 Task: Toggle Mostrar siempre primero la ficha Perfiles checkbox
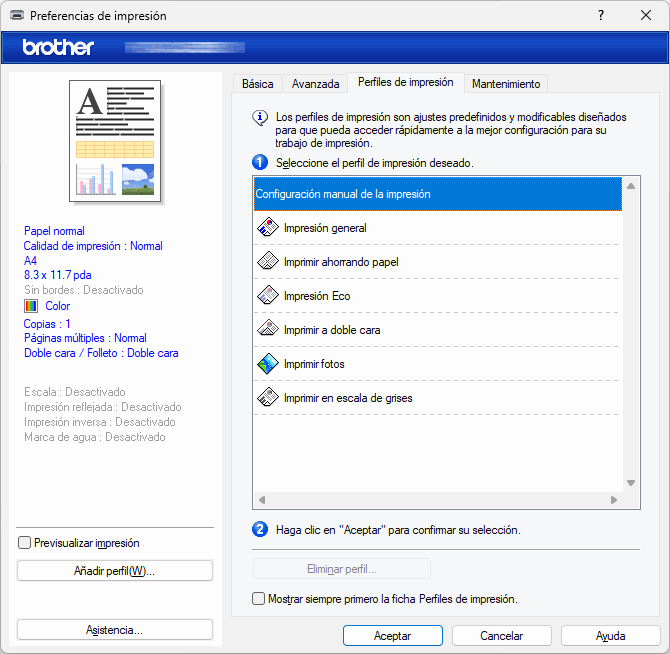pyautogui.click(x=259, y=599)
